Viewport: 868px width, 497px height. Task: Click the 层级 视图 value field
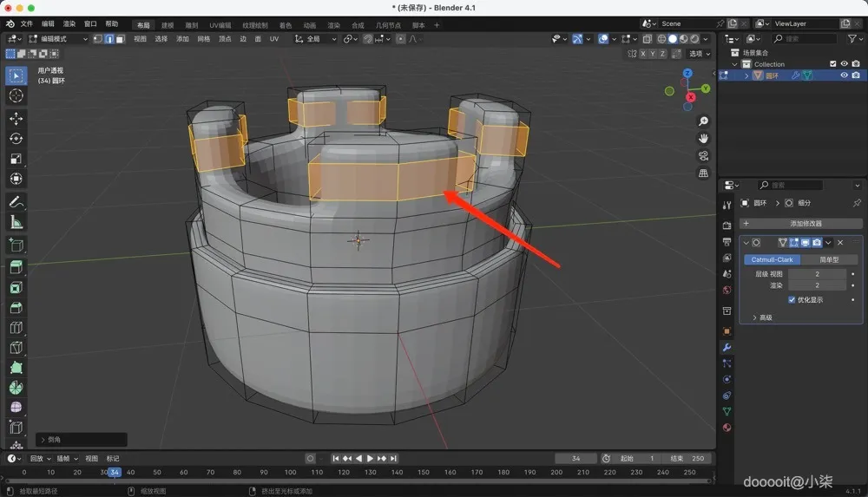[x=816, y=274]
